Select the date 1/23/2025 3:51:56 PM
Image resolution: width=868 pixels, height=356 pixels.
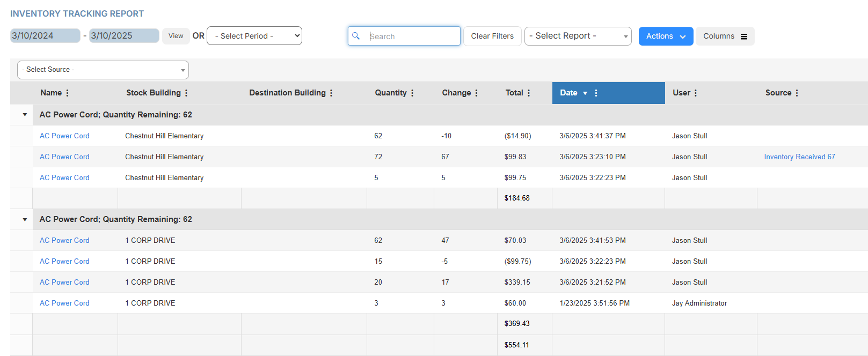[x=595, y=303]
